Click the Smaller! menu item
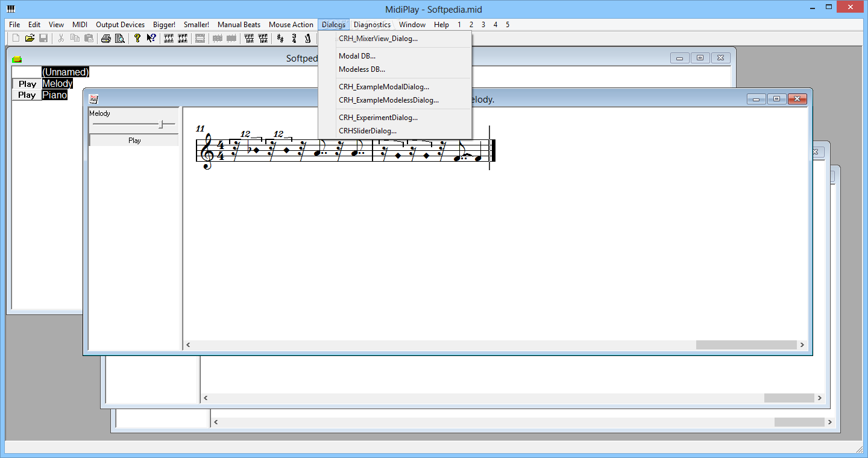Screen dimensions: 868x458 [197, 25]
